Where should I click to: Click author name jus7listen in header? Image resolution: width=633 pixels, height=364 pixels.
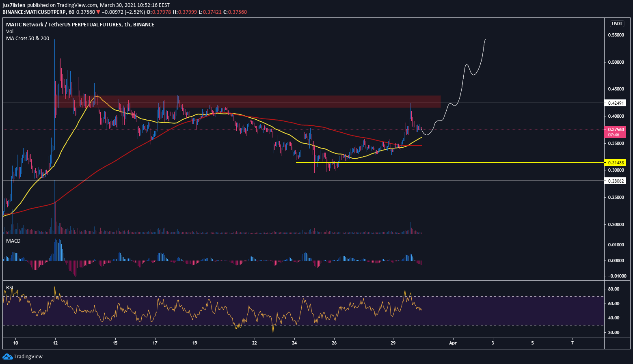(14, 5)
